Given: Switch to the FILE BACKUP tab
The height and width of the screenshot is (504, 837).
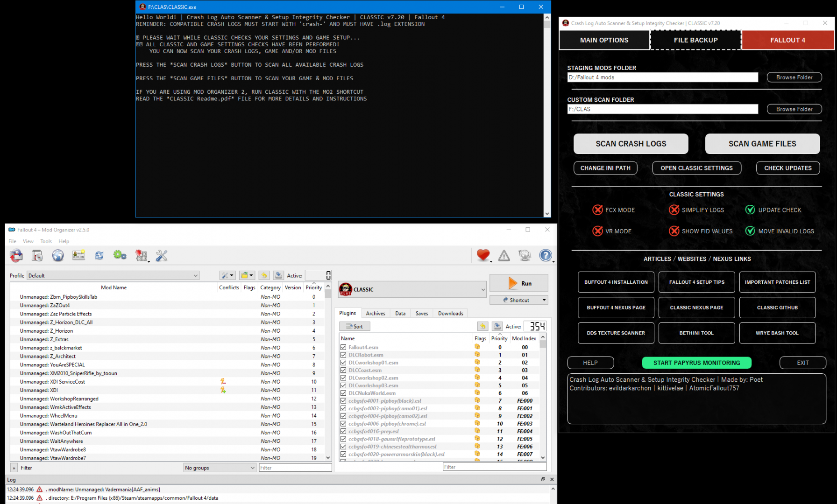Looking at the screenshot, I should coord(695,40).
